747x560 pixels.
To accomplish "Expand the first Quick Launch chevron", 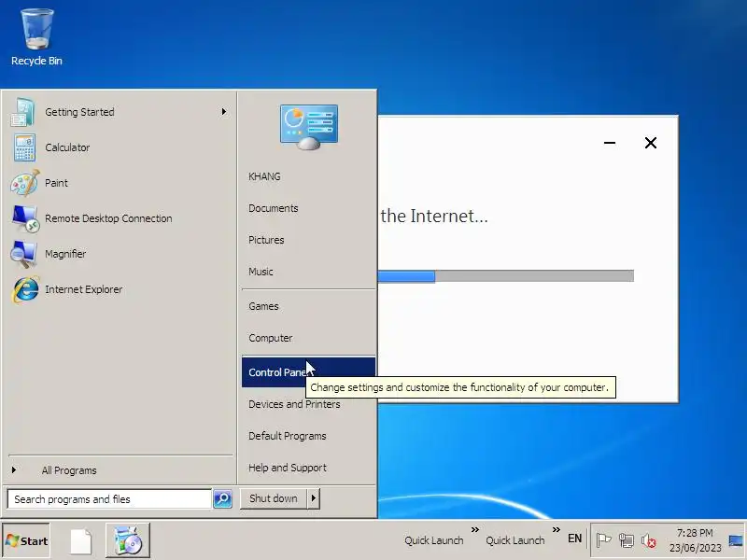I will point(475,529).
